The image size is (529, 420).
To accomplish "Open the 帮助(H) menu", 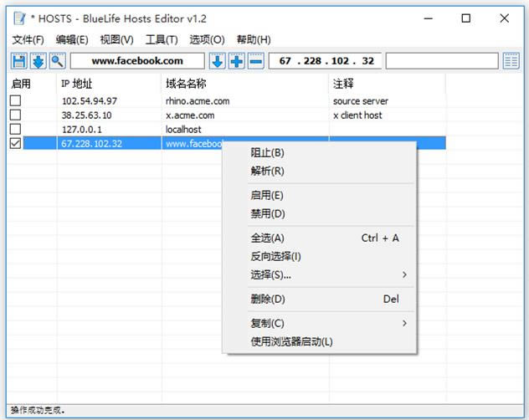I will coord(254,40).
